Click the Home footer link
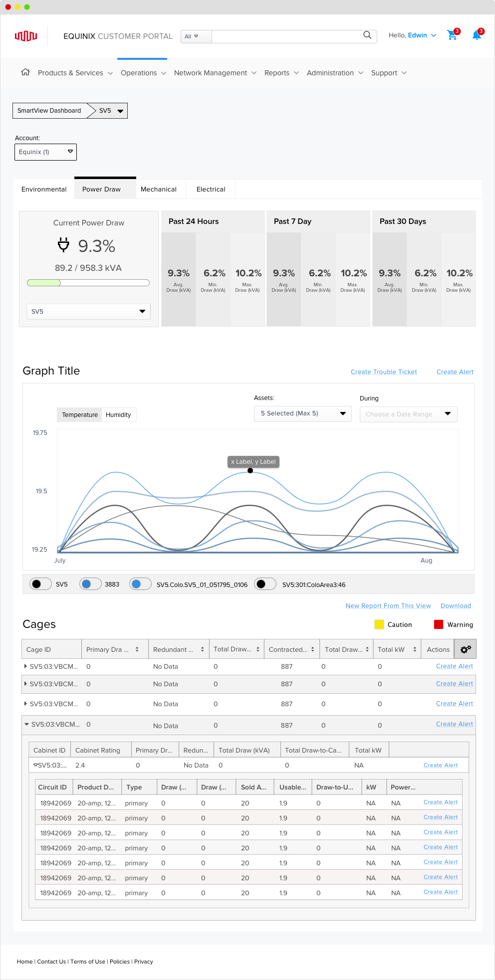 click(24, 962)
